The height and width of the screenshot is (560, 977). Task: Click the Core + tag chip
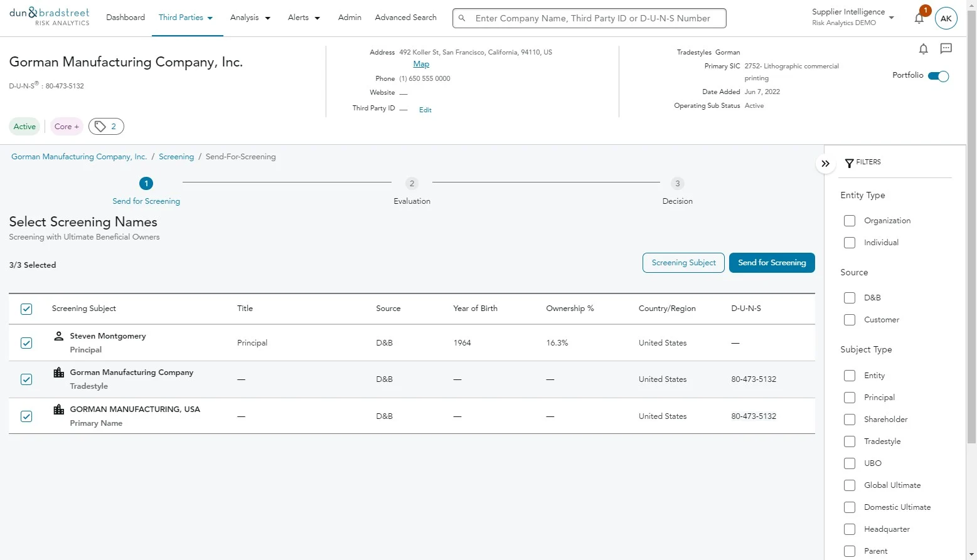coord(67,127)
